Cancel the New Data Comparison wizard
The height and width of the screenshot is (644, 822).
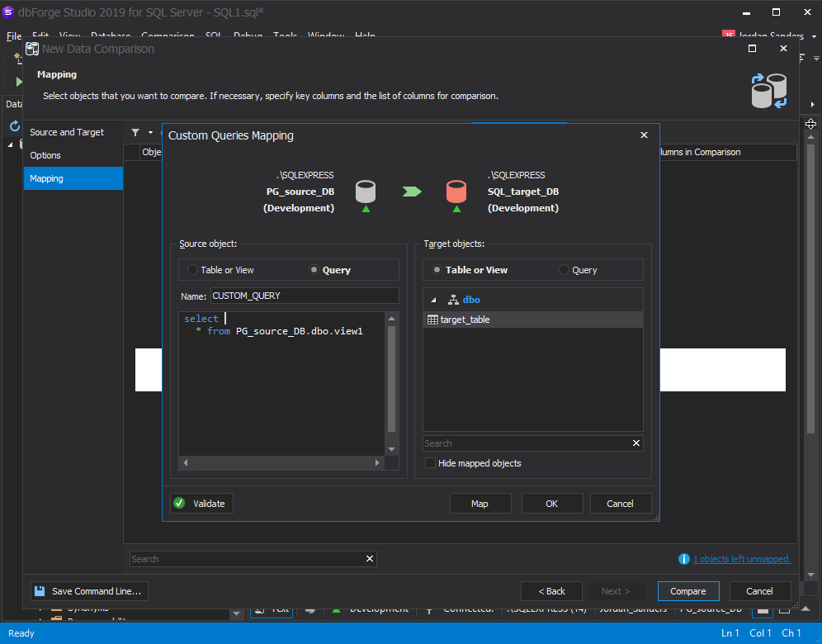coord(759,591)
